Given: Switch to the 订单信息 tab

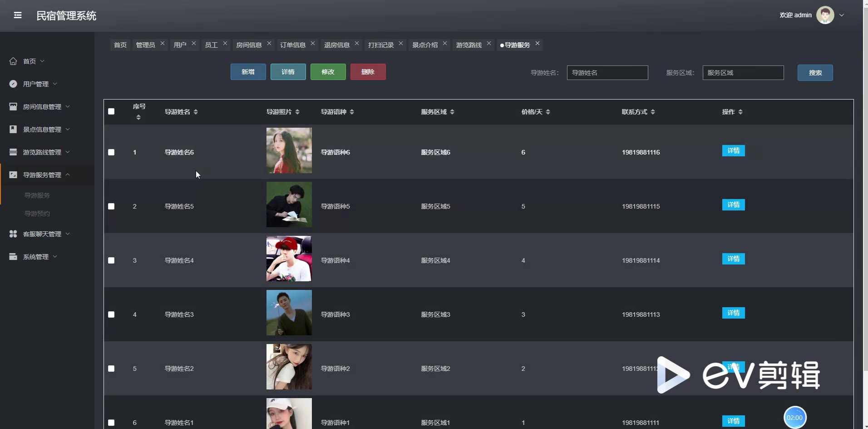Looking at the screenshot, I should click(293, 45).
